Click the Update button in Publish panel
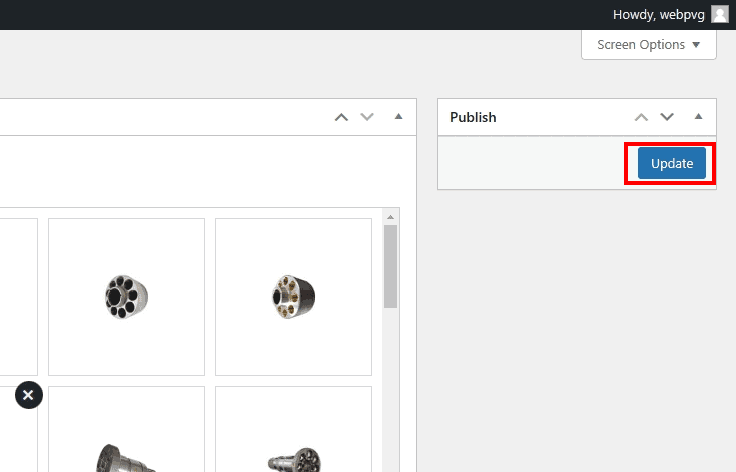The height and width of the screenshot is (472, 736). click(x=671, y=164)
